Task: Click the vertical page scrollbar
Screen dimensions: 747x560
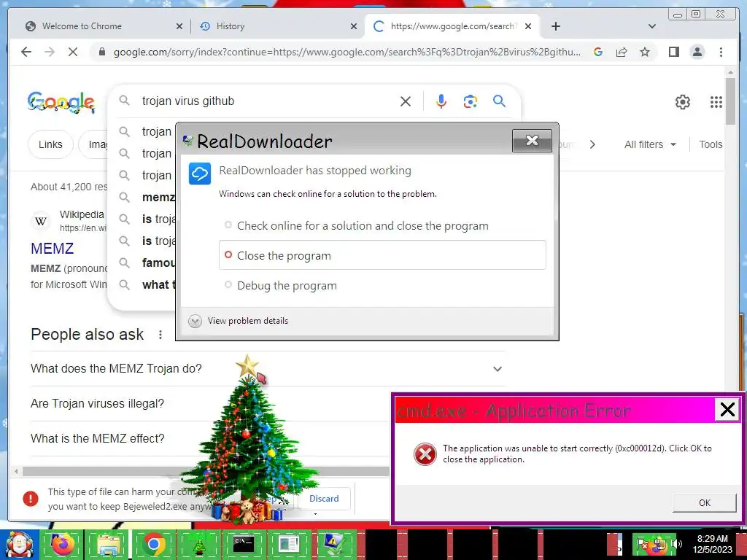Action: point(730,101)
